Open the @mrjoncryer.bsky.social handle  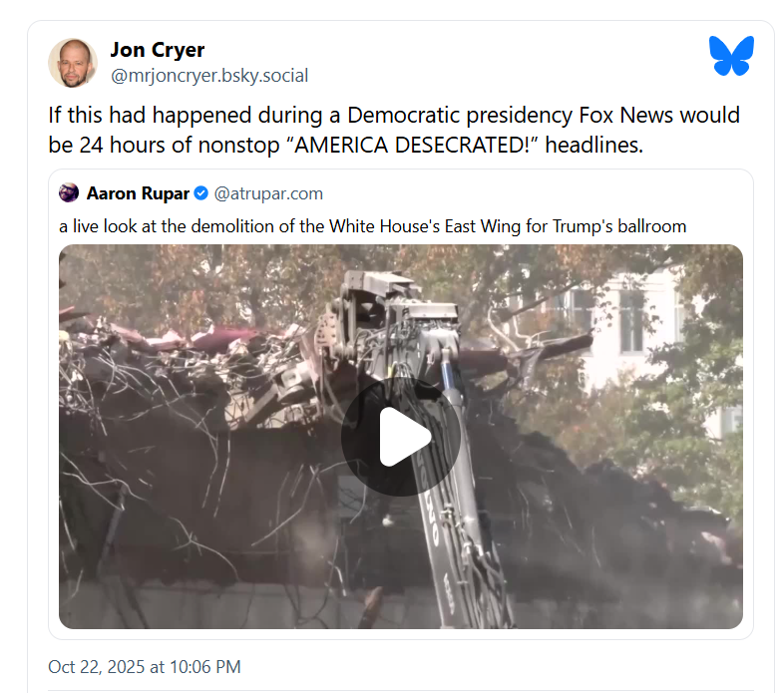pyautogui.click(x=209, y=76)
